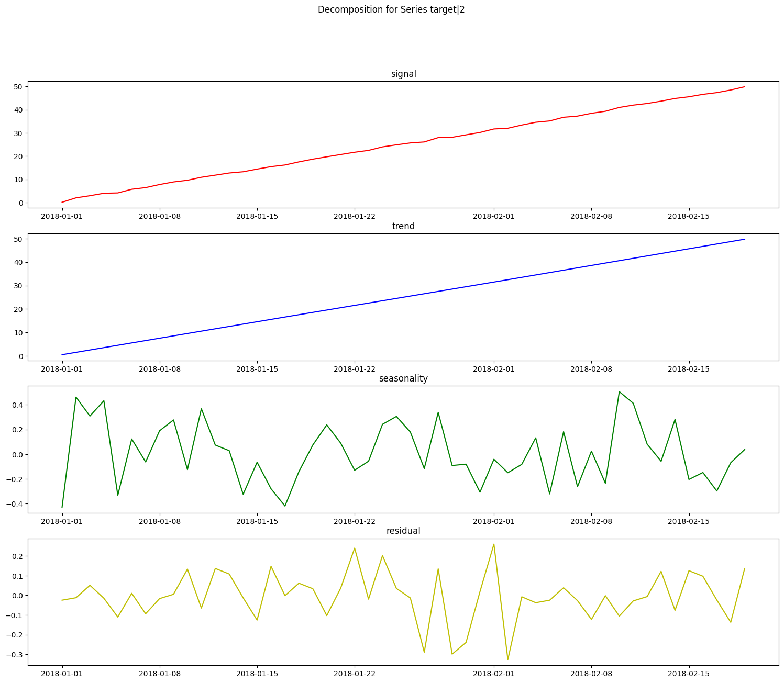Click the "trend" subplot title

pyautogui.click(x=403, y=226)
